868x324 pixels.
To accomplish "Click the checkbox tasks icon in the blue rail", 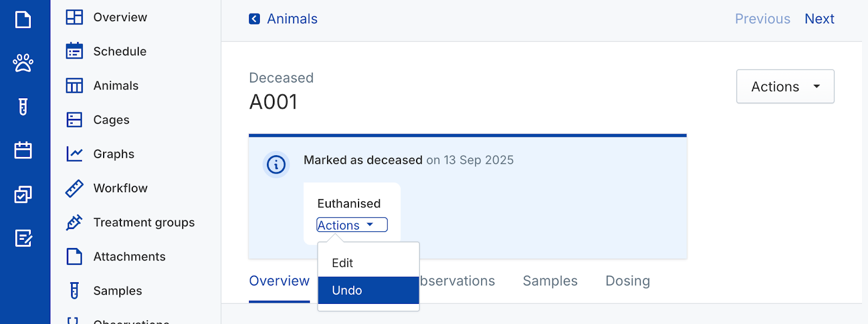I will [x=23, y=194].
